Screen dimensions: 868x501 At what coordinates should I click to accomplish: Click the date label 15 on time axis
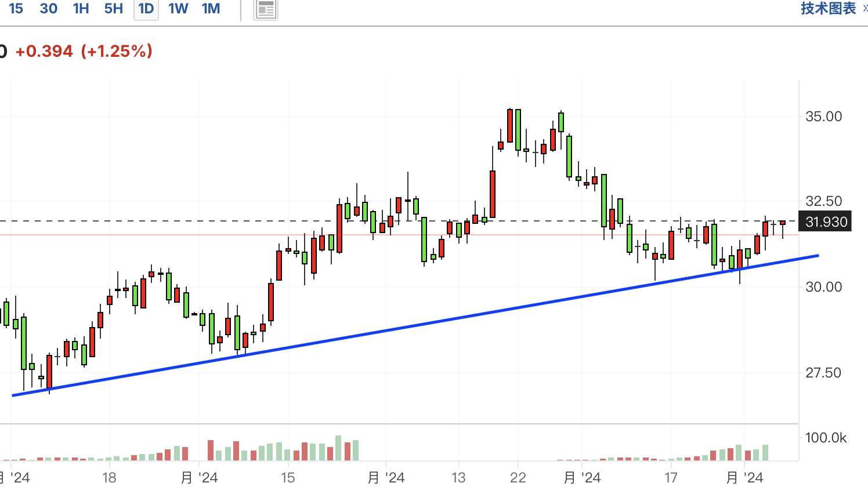(x=288, y=478)
